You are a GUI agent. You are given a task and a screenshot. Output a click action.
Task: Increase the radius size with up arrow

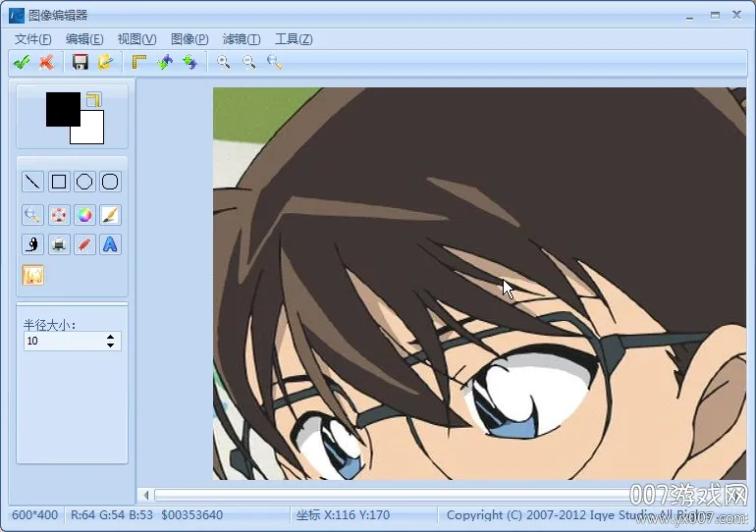coord(110,337)
